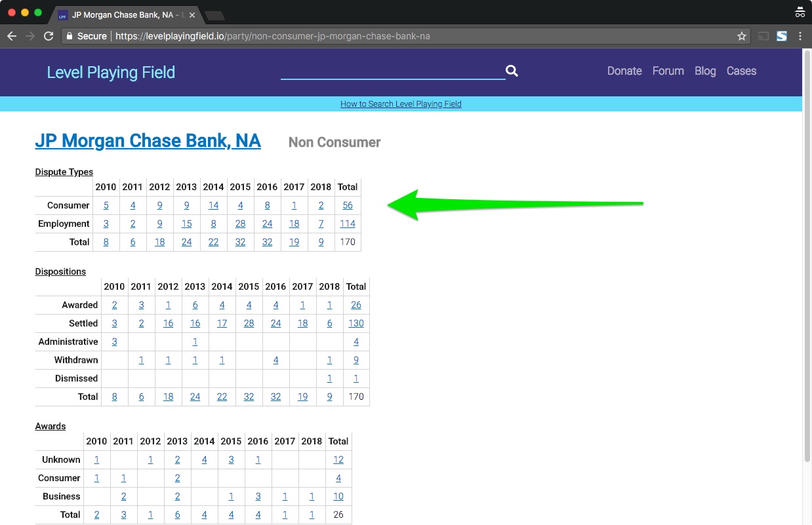Open the Blog menu item
The height and width of the screenshot is (525, 812).
tap(705, 71)
